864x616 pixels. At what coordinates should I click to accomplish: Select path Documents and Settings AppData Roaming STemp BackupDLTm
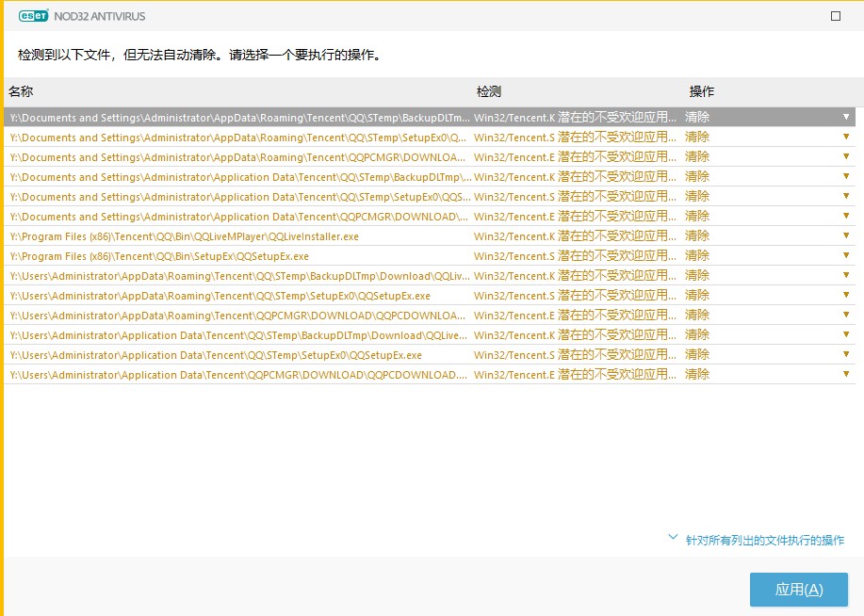click(239, 118)
